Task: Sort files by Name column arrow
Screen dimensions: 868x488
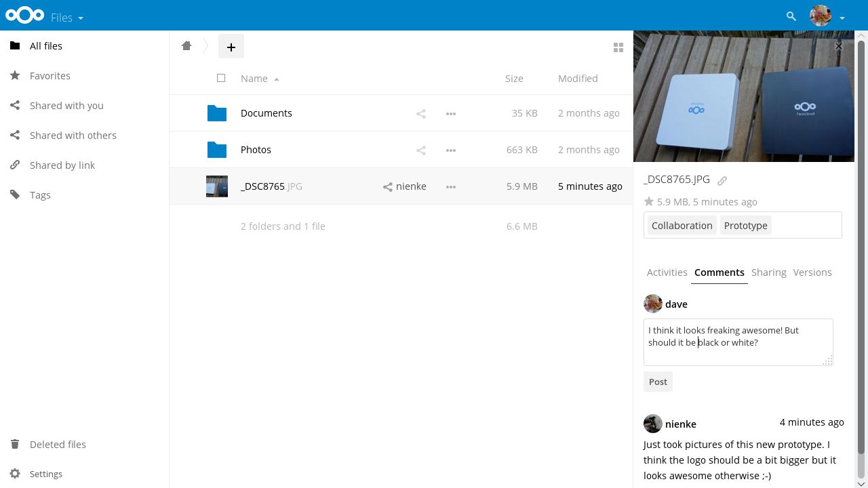Action: coord(277,79)
